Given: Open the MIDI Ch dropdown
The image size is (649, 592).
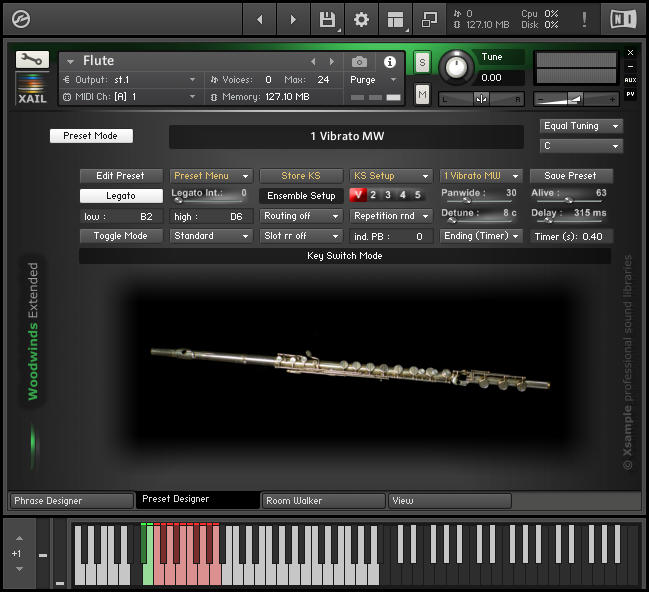Looking at the screenshot, I should (x=130, y=97).
